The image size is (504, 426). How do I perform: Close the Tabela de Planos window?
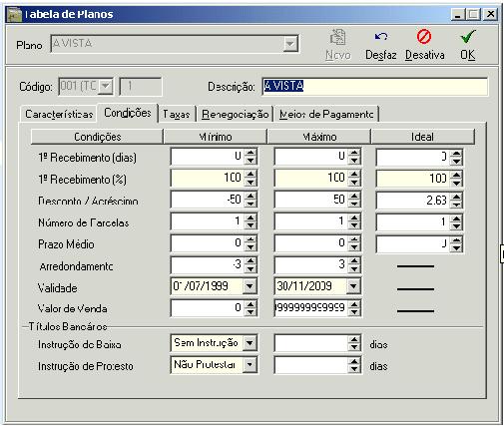pos(490,14)
